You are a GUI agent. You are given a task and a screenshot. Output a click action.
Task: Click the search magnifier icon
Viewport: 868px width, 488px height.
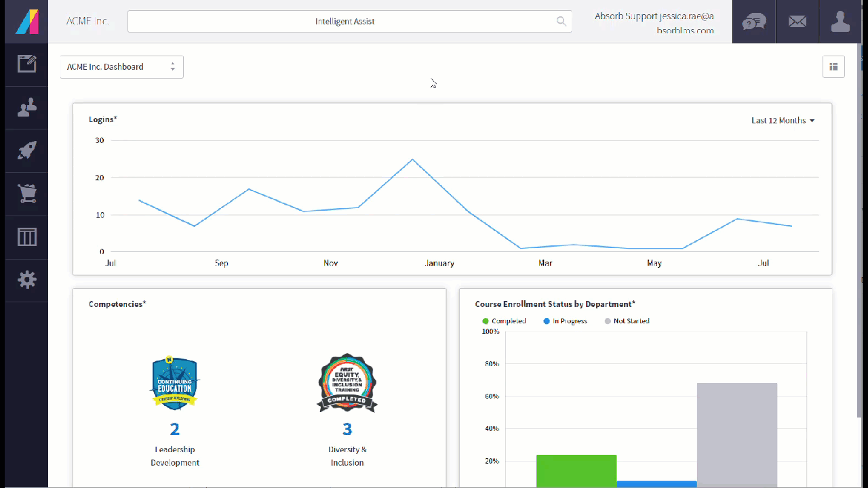tap(561, 22)
